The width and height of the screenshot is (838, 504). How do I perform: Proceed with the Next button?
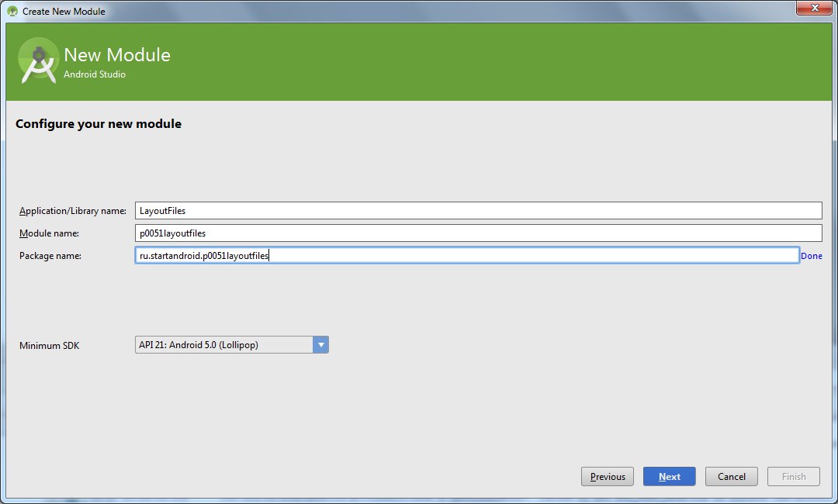669,476
